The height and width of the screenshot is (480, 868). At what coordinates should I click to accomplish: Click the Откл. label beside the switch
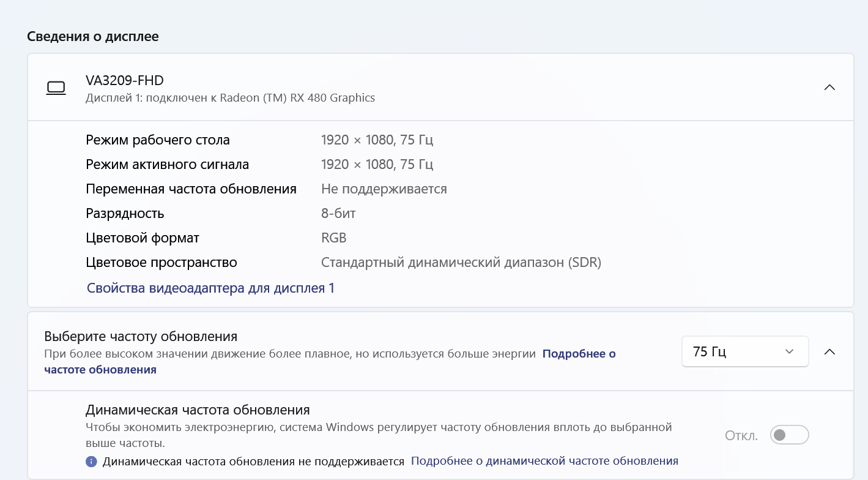[x=741, y=436]
